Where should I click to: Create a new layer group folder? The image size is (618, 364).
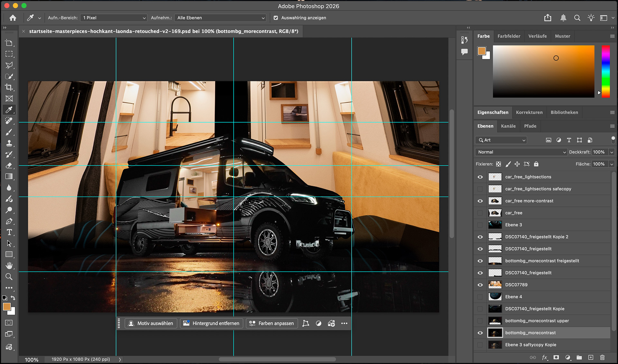click(x=579, y=357)
